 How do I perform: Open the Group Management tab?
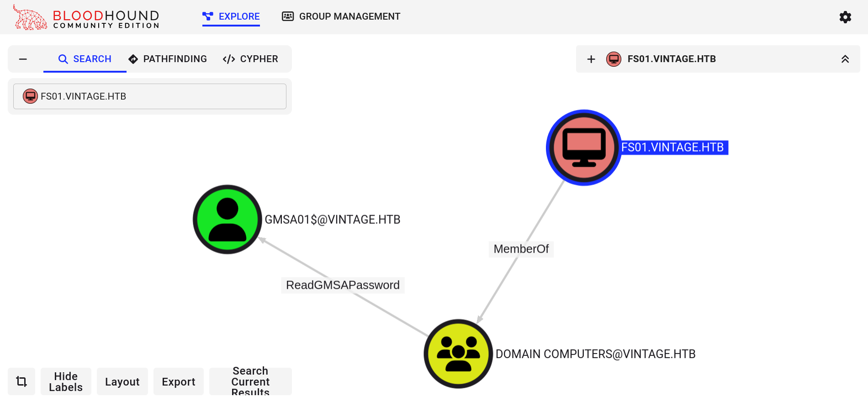click(x=341, y=16)
